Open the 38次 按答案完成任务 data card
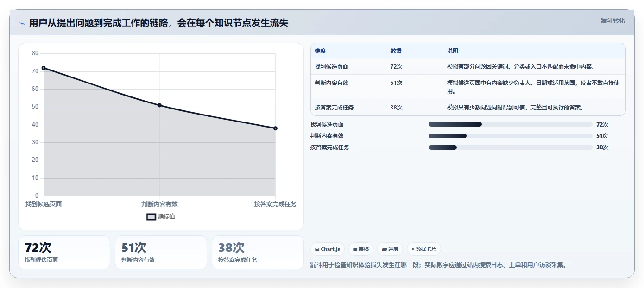644x288 pixels. (258, 252)
